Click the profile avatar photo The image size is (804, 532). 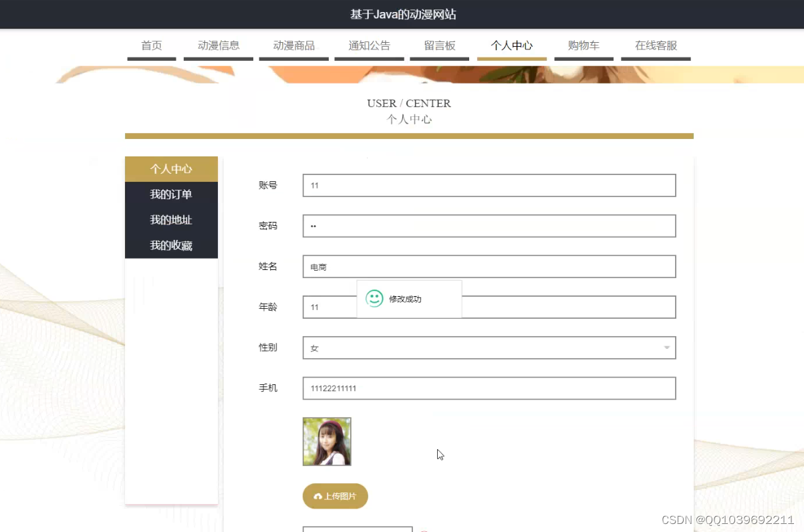326,441
